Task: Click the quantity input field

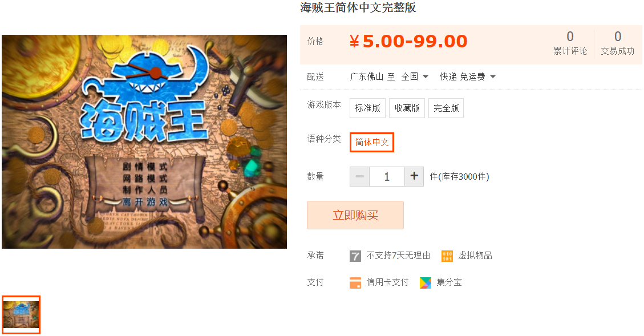Action: (387, 176)
